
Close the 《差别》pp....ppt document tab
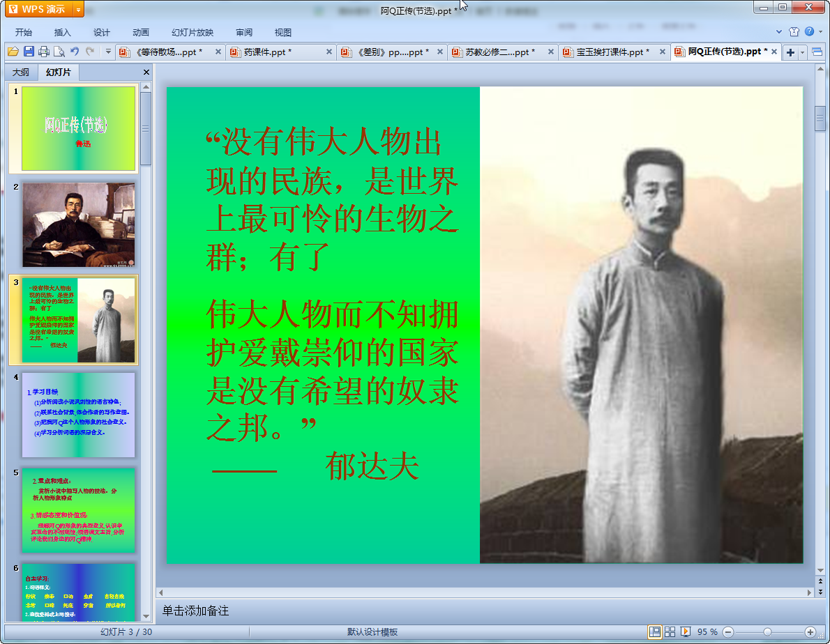[x=440, y=52]
